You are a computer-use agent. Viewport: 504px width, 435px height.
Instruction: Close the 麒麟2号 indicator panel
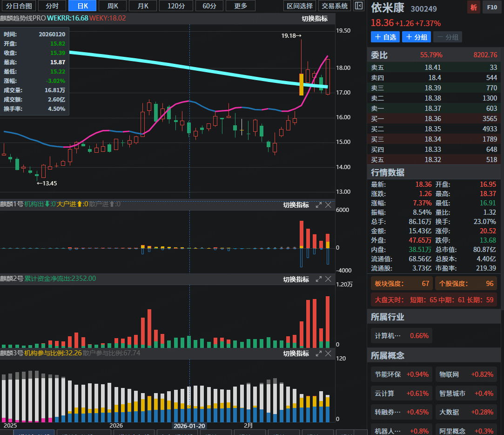(x=328, y=279)
